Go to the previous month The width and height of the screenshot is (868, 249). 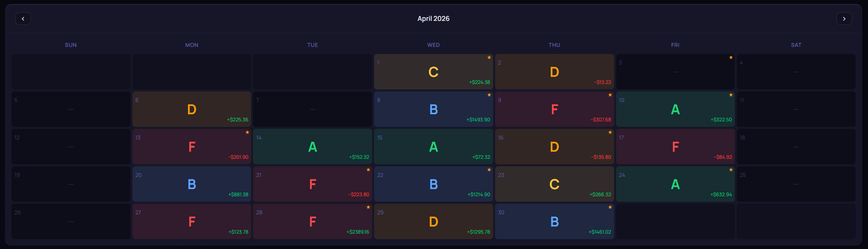pos(23,19)
